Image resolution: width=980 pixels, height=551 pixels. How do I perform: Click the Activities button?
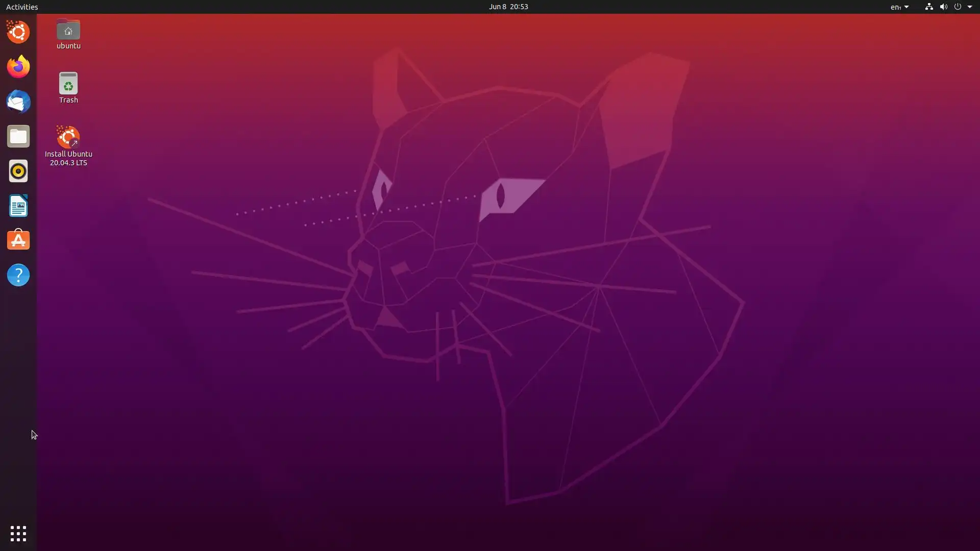pos(22,7)
